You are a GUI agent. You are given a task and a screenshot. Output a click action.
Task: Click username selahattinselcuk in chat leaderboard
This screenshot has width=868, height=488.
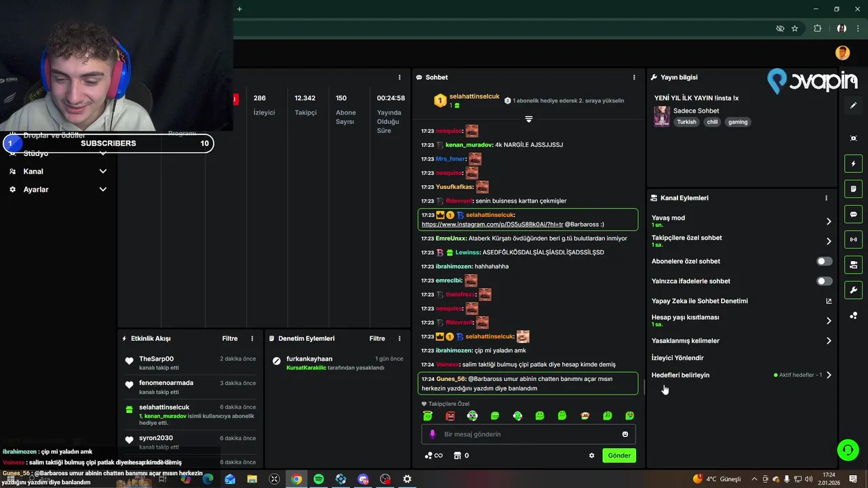point(474,97)
